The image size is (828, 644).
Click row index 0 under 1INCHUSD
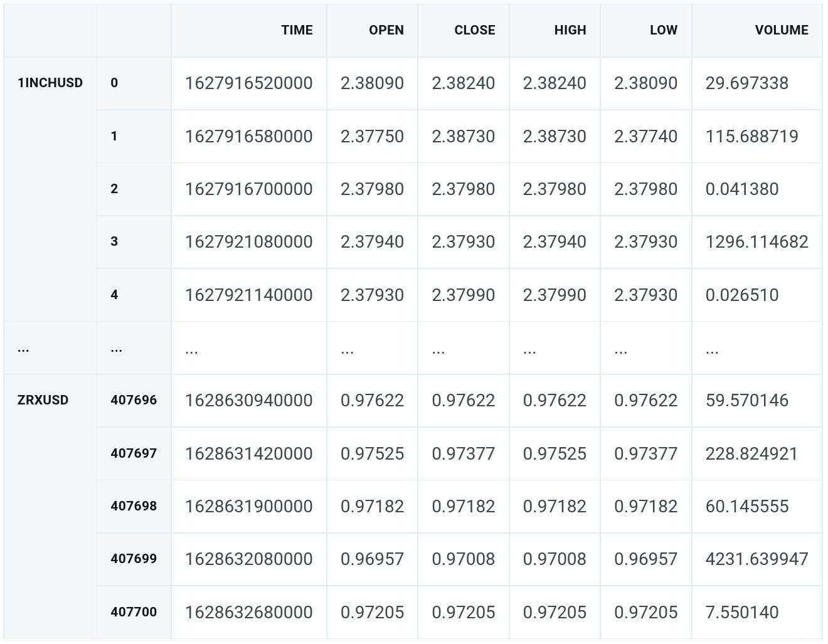(x=115, y=82)
